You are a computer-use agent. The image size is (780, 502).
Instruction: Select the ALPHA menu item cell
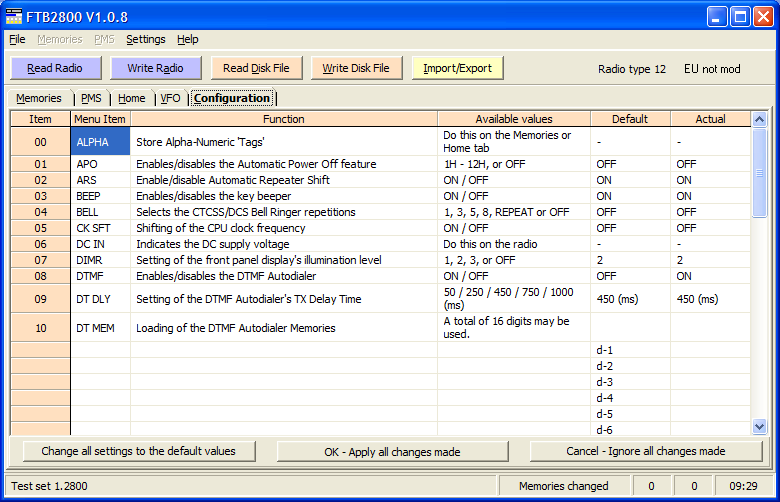[100, 142]
